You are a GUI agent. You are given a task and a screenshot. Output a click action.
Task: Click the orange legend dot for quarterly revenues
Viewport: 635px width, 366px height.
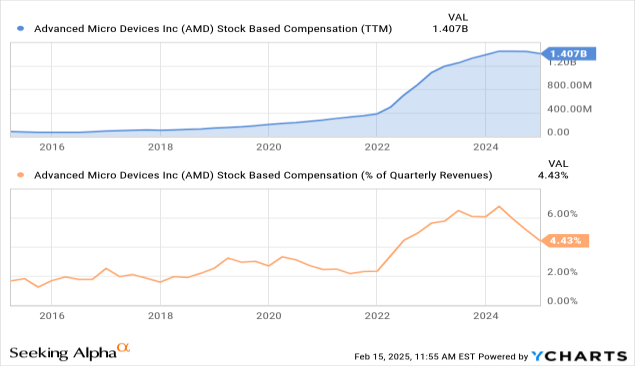(20, 175)
